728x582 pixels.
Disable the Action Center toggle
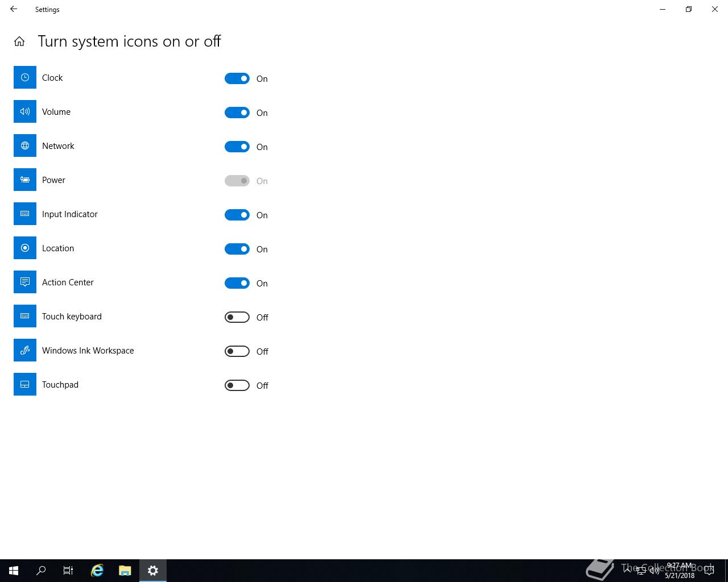click(237, 283)
